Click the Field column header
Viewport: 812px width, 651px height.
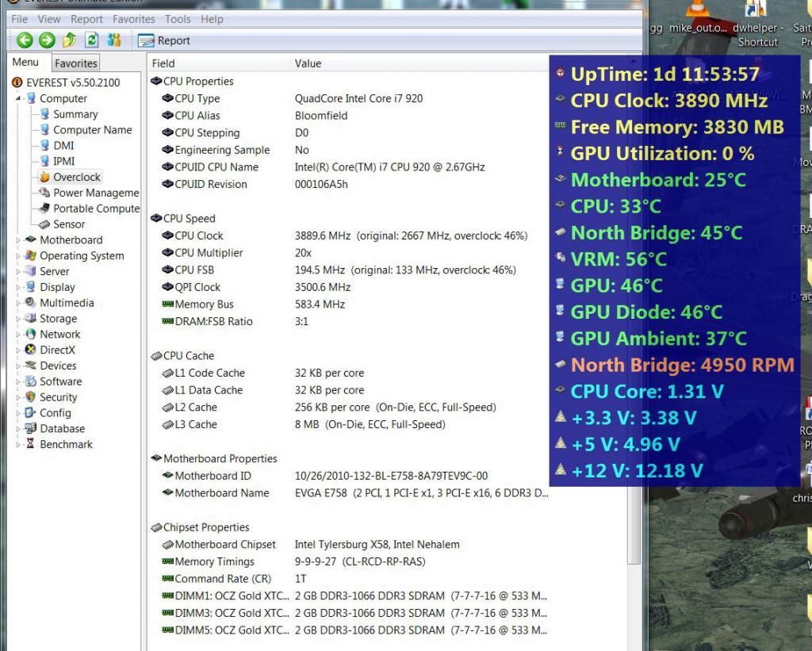[163, 63]
